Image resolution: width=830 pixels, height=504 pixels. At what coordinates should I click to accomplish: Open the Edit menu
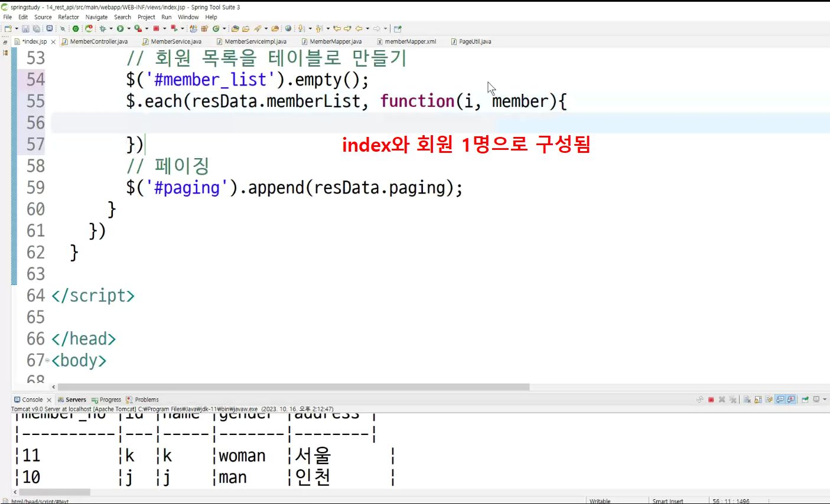point(23,17)
